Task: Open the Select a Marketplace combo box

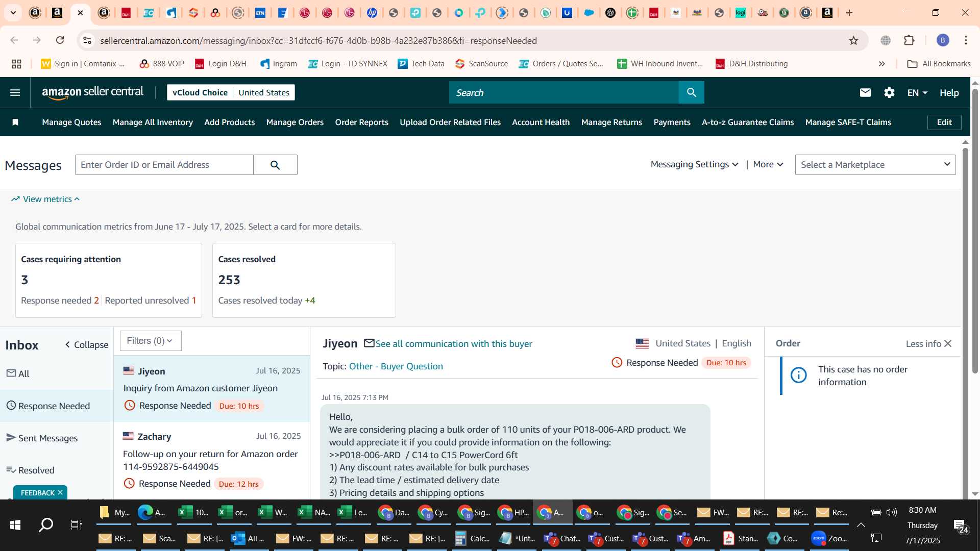Action: pos(875,165)
